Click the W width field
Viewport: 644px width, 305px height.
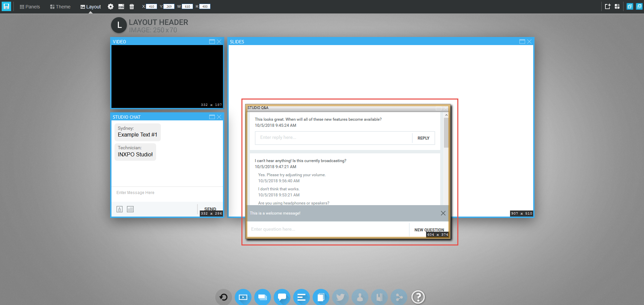pyautogui.click(x=187, y=6)
